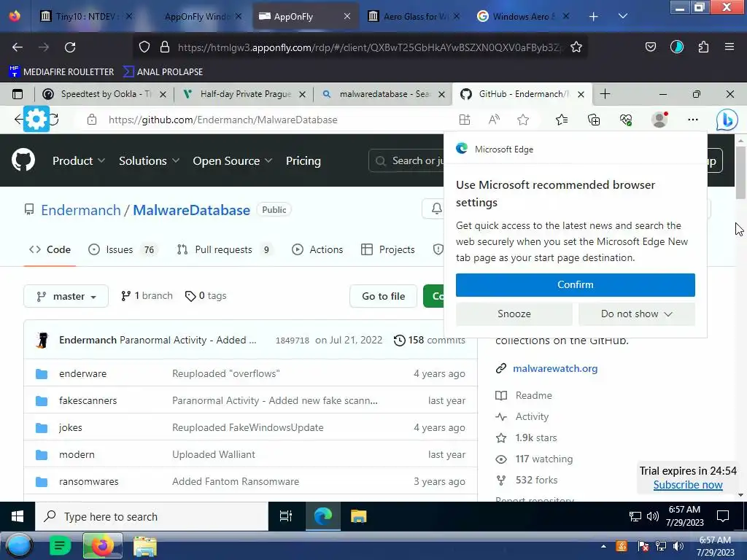
Task: Select the Code tab
Action: [x=50, y=249]
